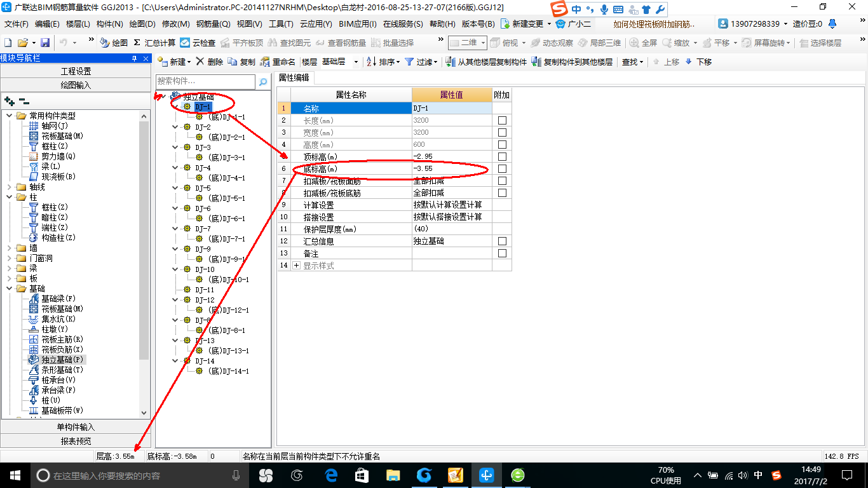Click the search magnifier beside 搜索构件
This screenshot has height=488, width=868.
263,81
